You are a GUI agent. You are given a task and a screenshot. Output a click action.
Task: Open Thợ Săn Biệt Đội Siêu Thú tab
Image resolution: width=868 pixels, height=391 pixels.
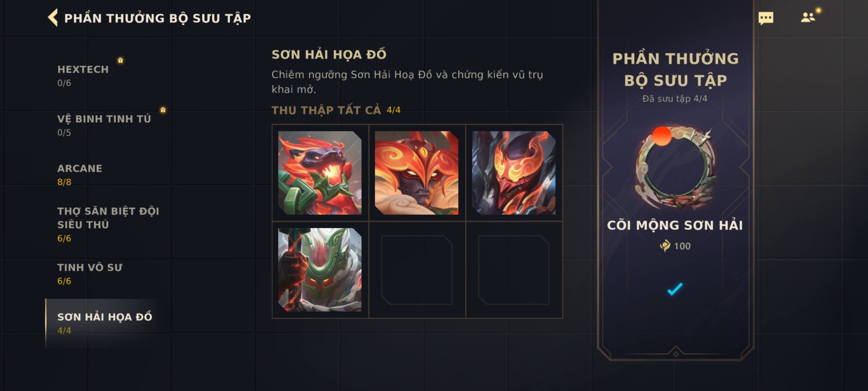(108, 224)
